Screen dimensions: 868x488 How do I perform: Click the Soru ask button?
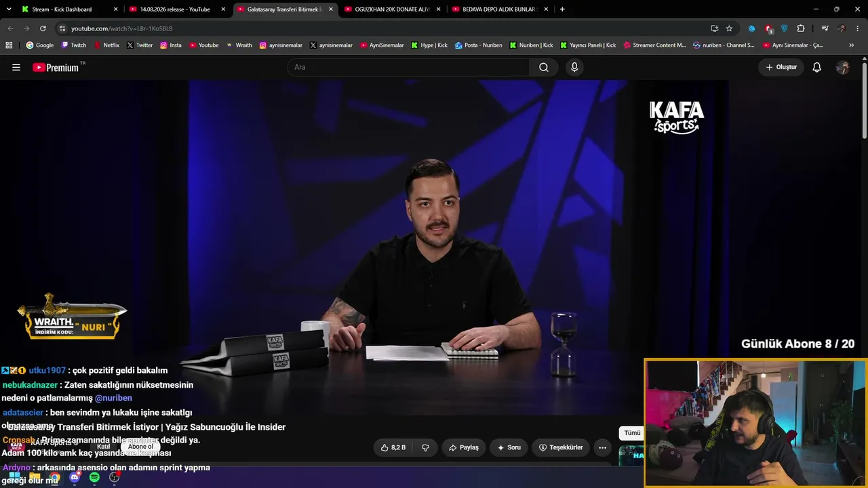[x=509, y=447]
